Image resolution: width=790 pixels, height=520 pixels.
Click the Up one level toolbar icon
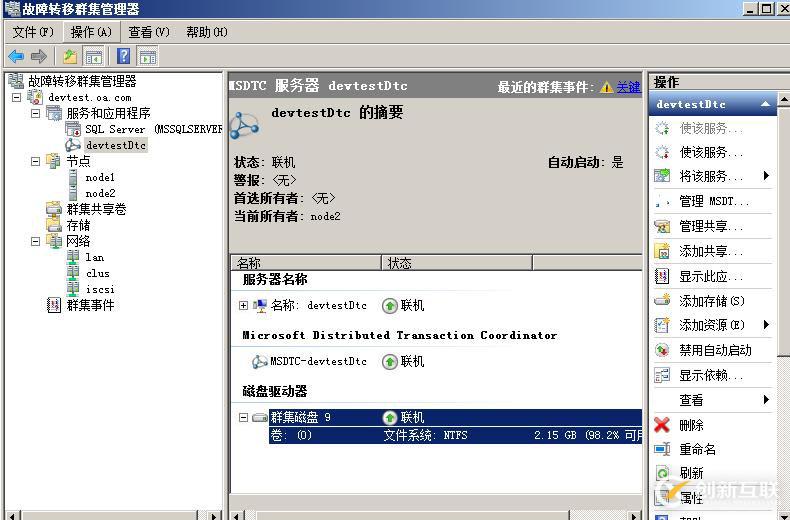pyautogui.click(x=70, y=56)
